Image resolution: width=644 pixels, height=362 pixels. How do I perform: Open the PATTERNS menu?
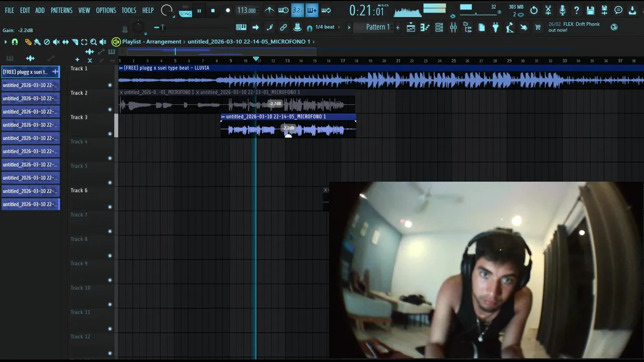click(x=61, y=10)
